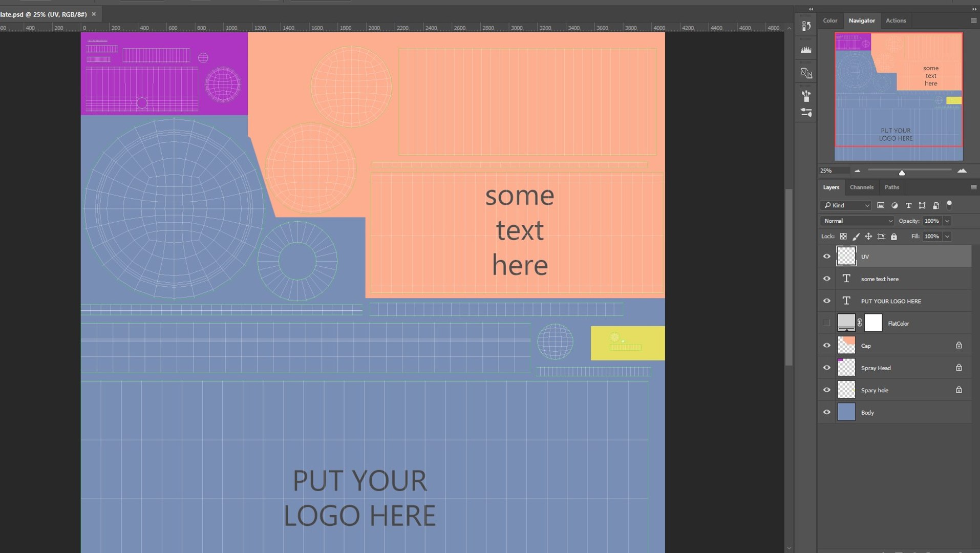The height and width of the screenshot is (553, 980).
Task: Select the Spray Head layer thumbnail
Action: pyautogui.click(x=846, y=368)
